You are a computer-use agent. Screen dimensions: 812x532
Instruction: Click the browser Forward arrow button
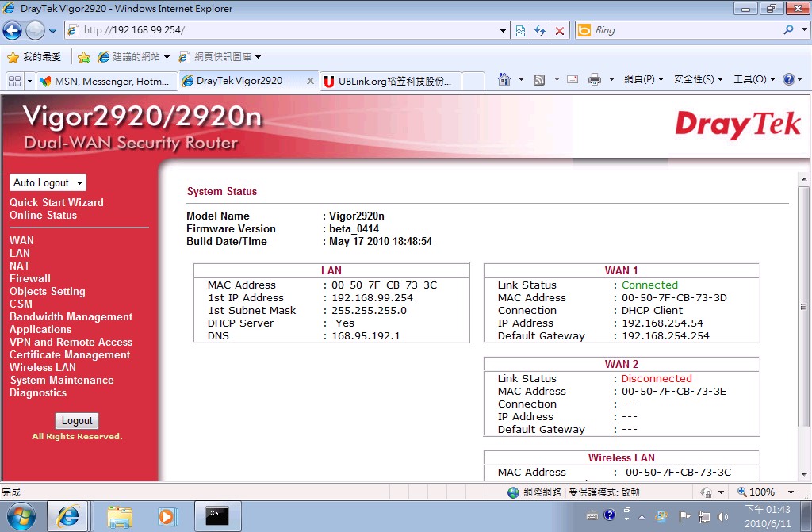coord(35,31)
